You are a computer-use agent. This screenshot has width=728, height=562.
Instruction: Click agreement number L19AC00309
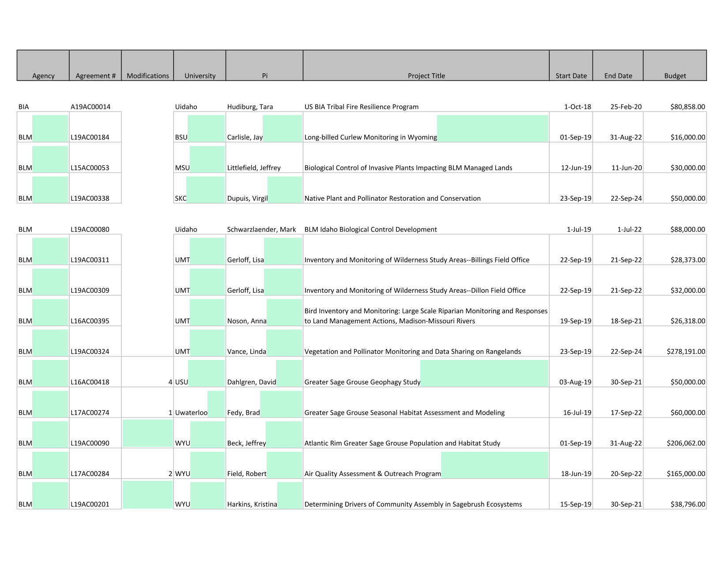(90, 290)
